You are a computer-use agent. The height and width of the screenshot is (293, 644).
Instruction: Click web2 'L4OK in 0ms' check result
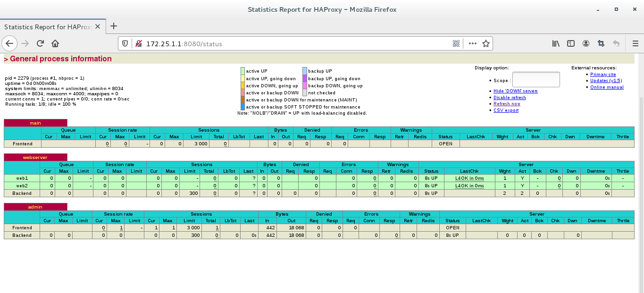(469, 186)
